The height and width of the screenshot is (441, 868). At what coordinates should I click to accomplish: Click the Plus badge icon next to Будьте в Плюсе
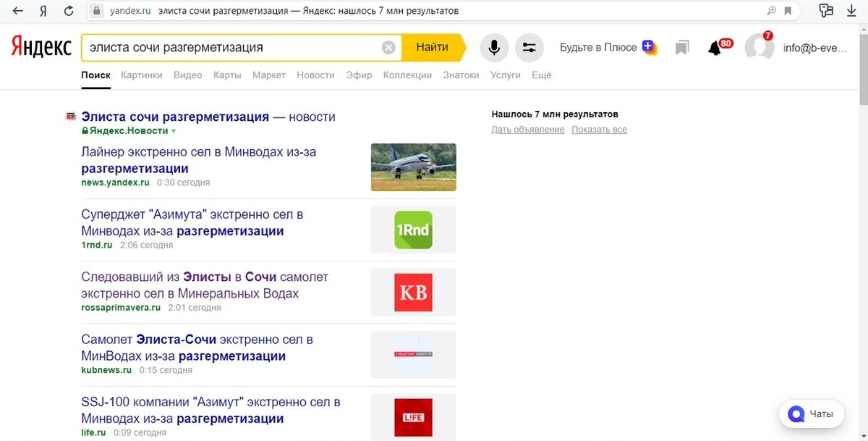pyautogui.click(x=650, y=48)
